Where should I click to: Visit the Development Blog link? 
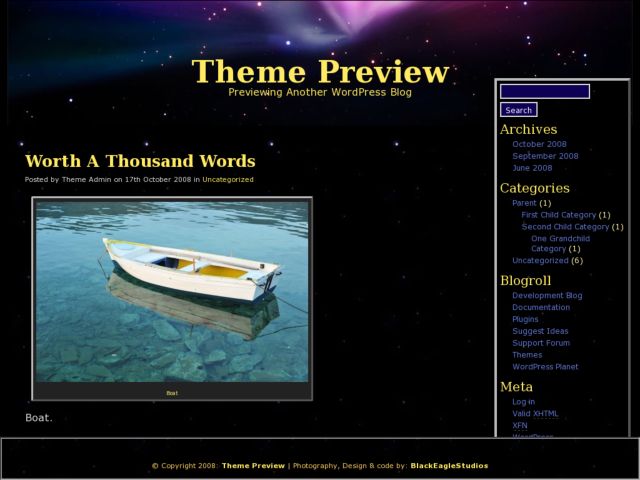(x=547, y=296)
